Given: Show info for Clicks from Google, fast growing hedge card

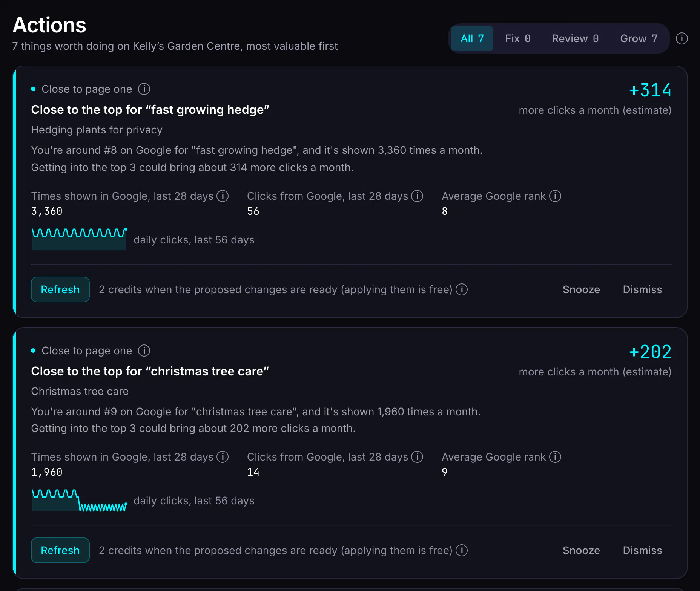Looking at the screenshot, I should pyautogui.click(x=417, y=196).
